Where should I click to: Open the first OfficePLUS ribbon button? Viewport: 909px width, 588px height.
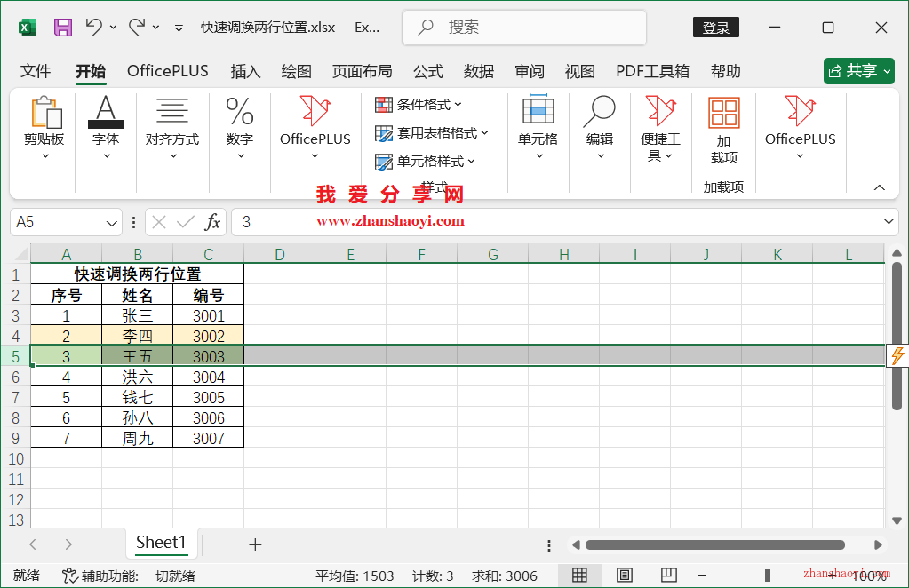(x=315, y=129)
